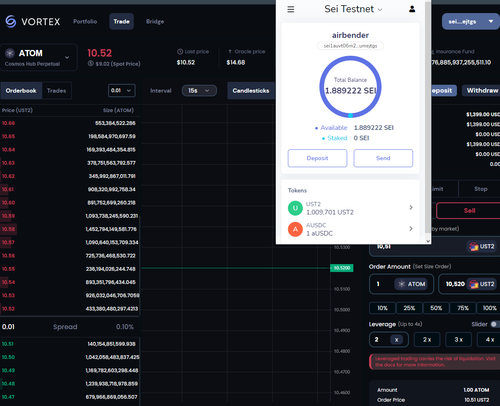Click the 10.58 ask price row

coord(70,229)
